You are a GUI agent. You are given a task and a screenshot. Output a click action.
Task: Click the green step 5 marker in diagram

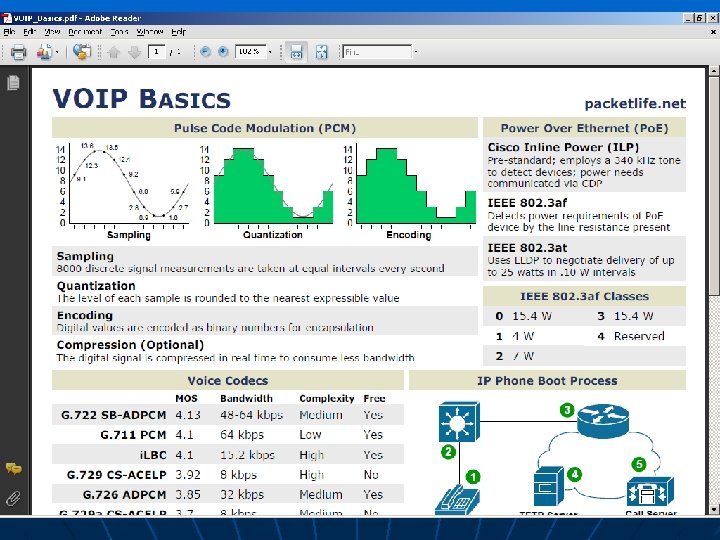tap(639, 464)
